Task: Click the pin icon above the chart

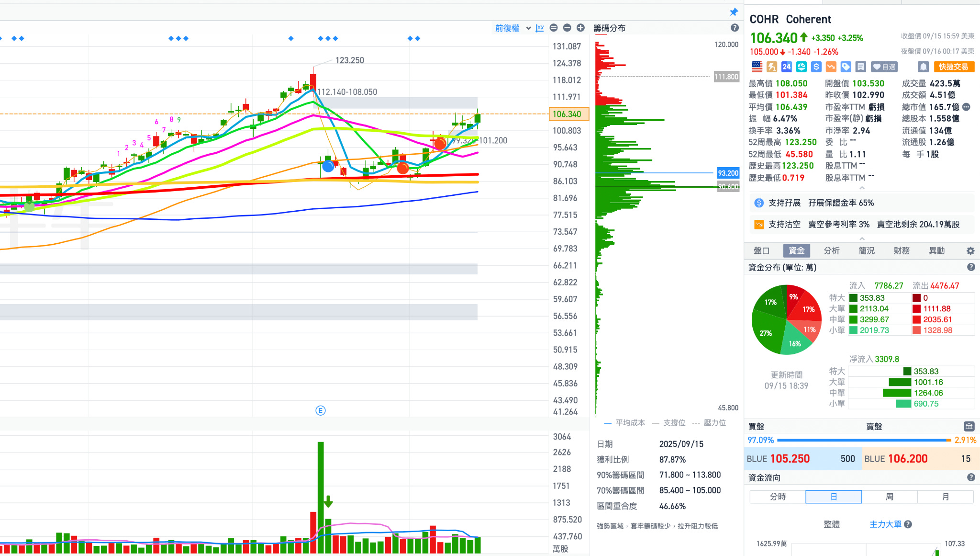Action: 734,12
